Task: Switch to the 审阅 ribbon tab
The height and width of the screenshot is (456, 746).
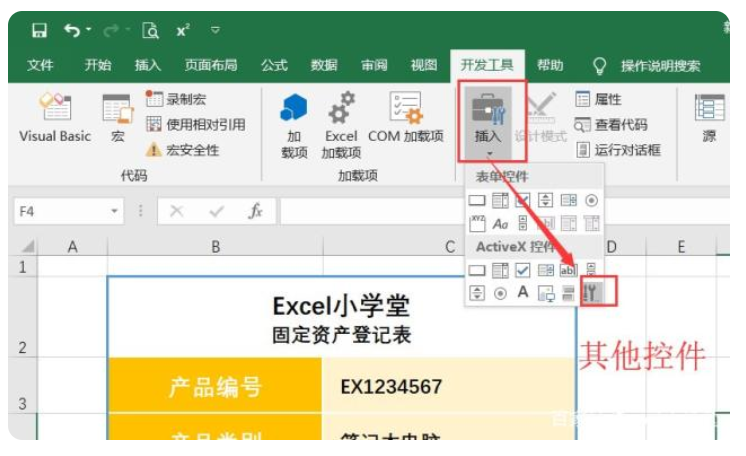Action: tap(374, 65)
